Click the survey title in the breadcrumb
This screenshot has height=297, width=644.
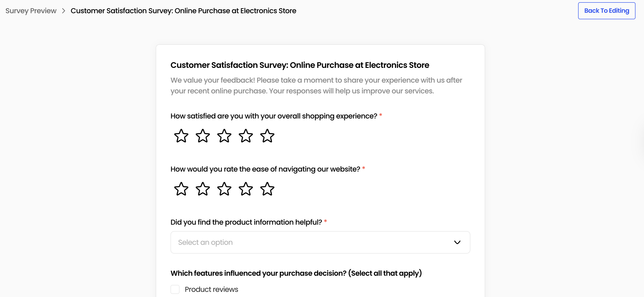(x=183, y=11)
